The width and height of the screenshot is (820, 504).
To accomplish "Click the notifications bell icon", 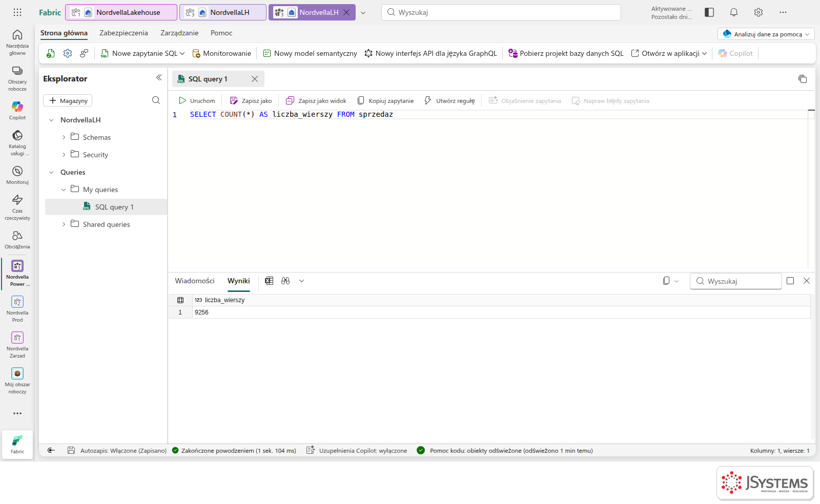I will 734,12.
